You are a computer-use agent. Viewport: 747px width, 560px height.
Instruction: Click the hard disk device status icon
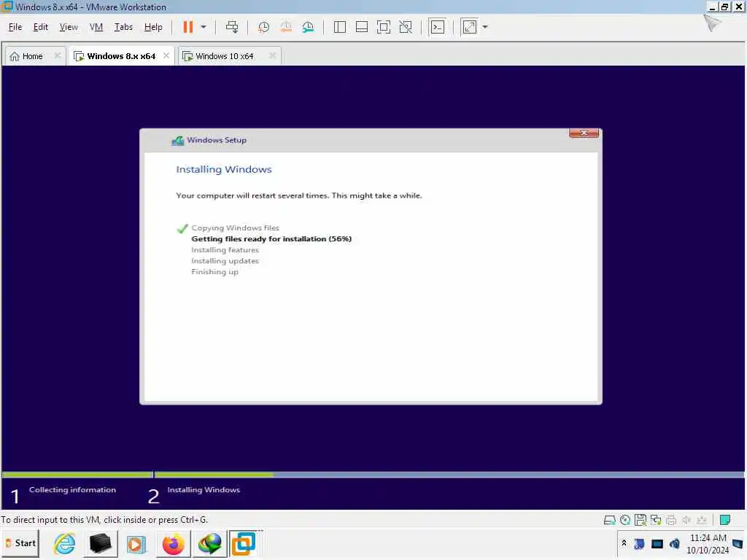609,520
